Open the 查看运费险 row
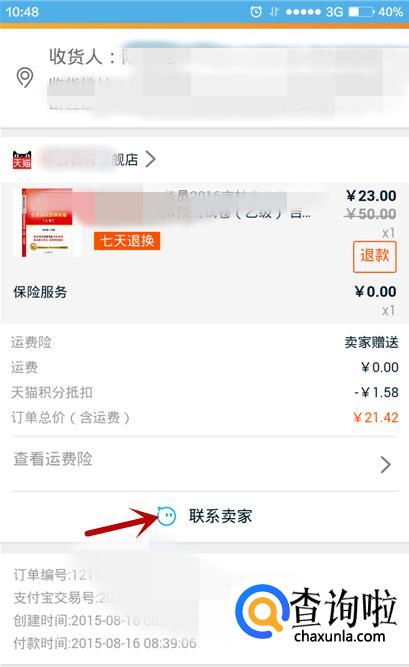Screen dimensions: 409x667 click(x=204, y=464)
